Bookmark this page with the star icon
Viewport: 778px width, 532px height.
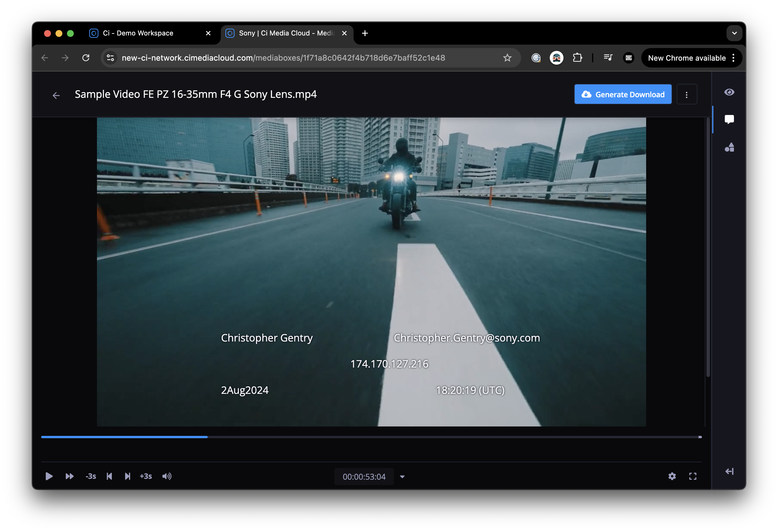click(507, 57)
